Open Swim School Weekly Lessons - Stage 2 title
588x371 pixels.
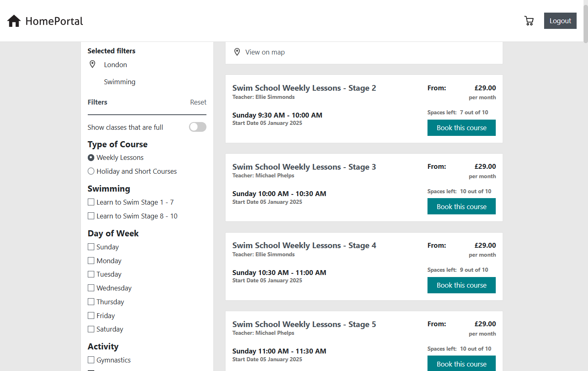(304, 88)
